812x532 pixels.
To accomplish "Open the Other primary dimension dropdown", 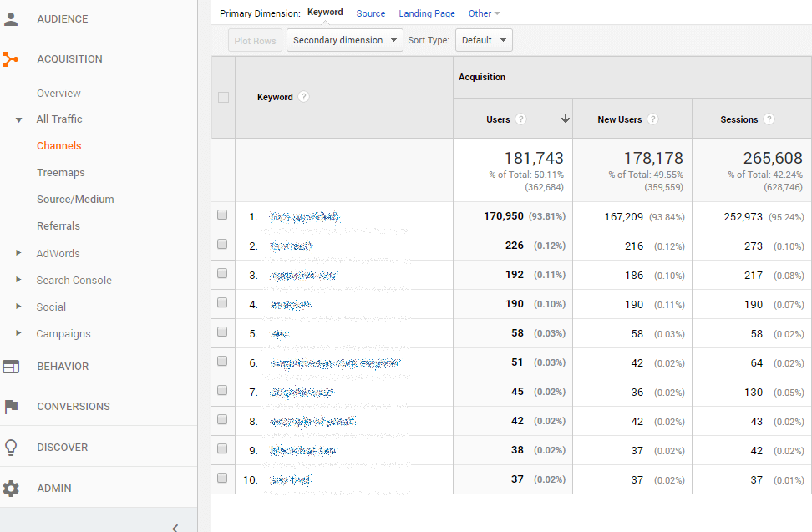I will (x=485, y=13).
